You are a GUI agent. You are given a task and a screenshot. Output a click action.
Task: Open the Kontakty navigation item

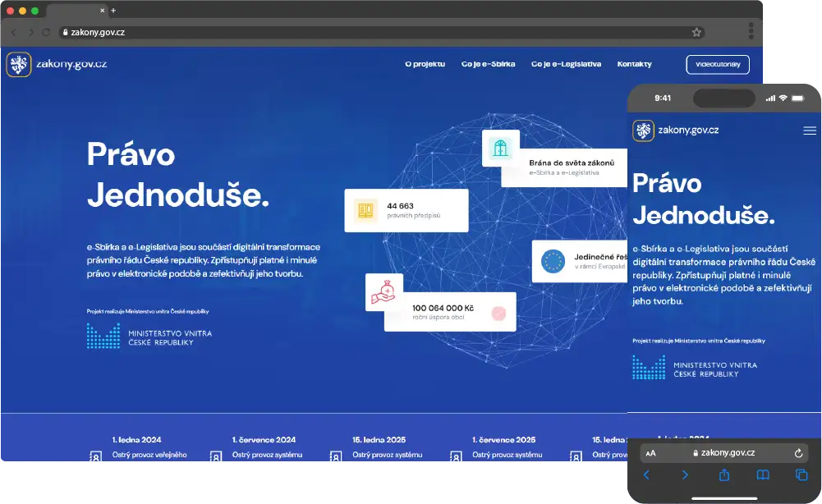pos(634,63)
